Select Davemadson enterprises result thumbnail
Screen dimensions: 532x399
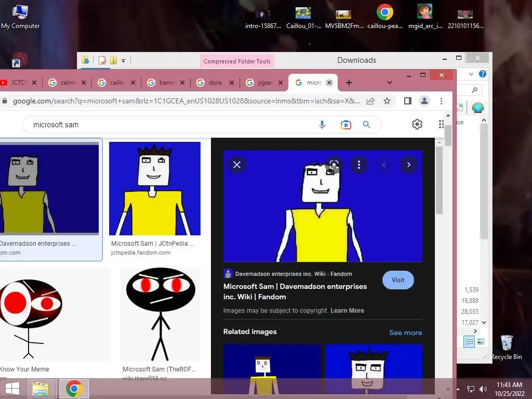pyautogui.click(x=49, y=188)
